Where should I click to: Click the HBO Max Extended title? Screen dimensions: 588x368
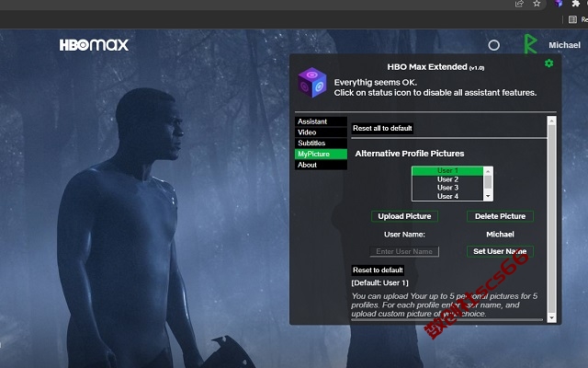(435, 67)
